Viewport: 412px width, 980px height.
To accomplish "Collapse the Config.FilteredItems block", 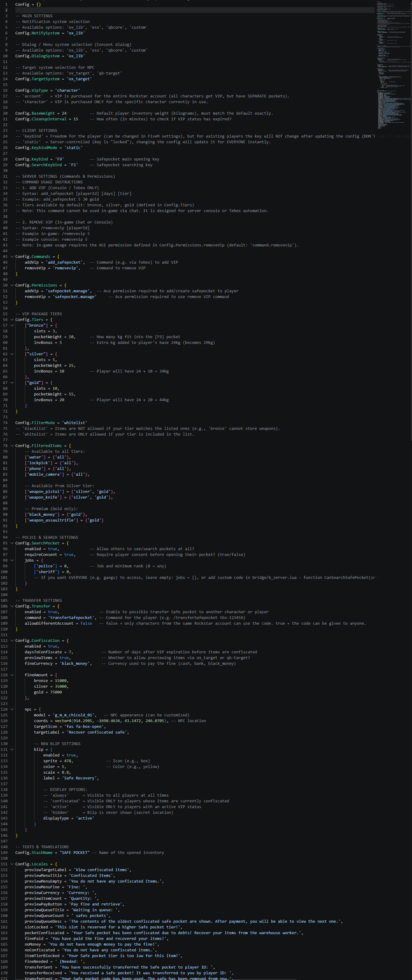I will (x=12, y=446).
